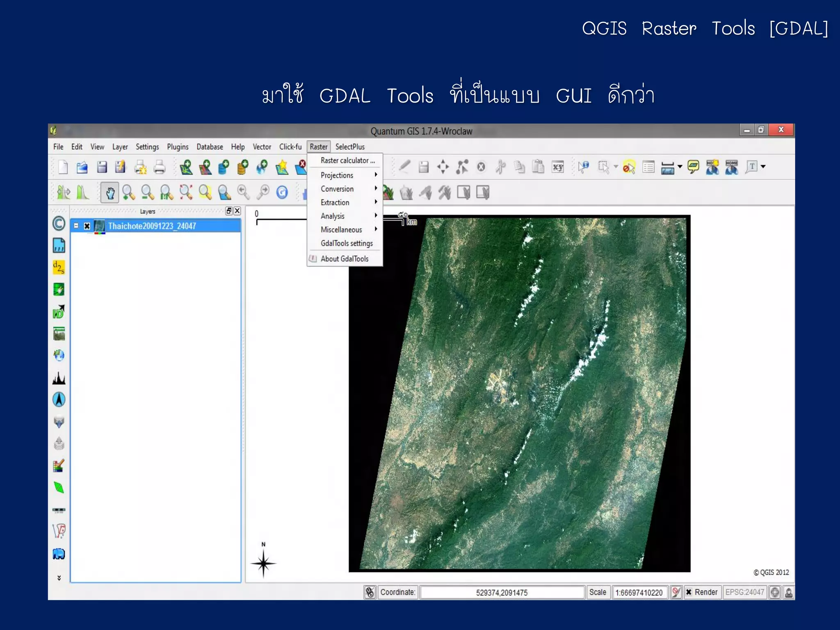Image resolution: width=840 pixels, height=630 pixels.
Task: Open the Plugins menu
Action: 178,147
